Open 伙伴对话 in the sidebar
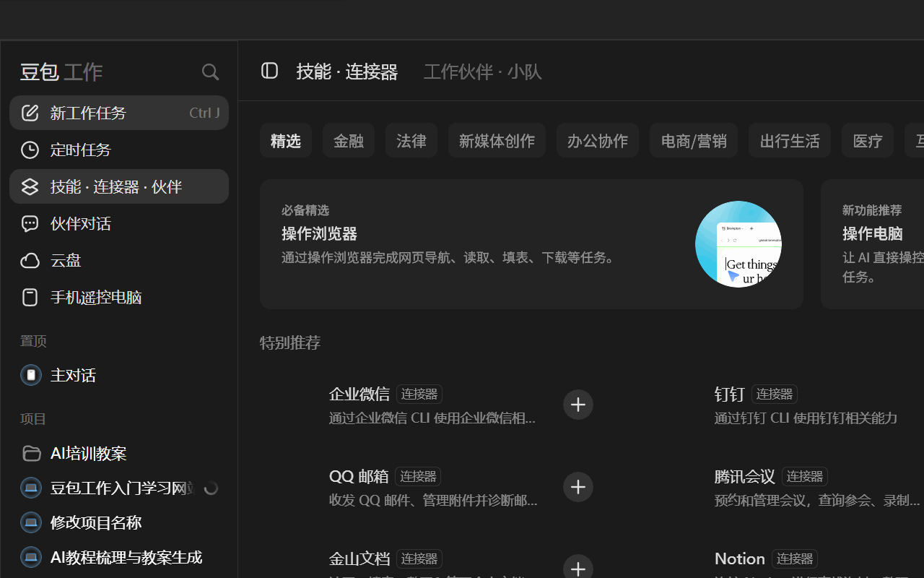924x578 pixels. coord(119,223)
